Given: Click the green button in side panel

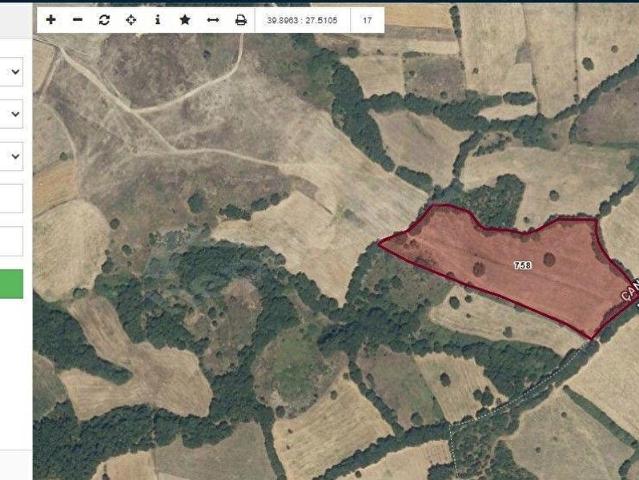Looking at the screenshot, I should tap(11, 284).
